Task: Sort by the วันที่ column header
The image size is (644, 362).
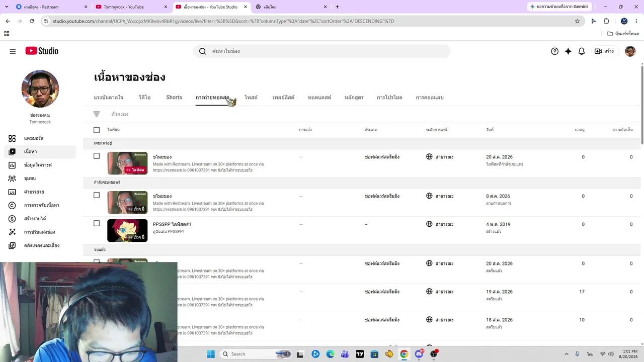Action: pyautogui.click(x=490, y=130)
